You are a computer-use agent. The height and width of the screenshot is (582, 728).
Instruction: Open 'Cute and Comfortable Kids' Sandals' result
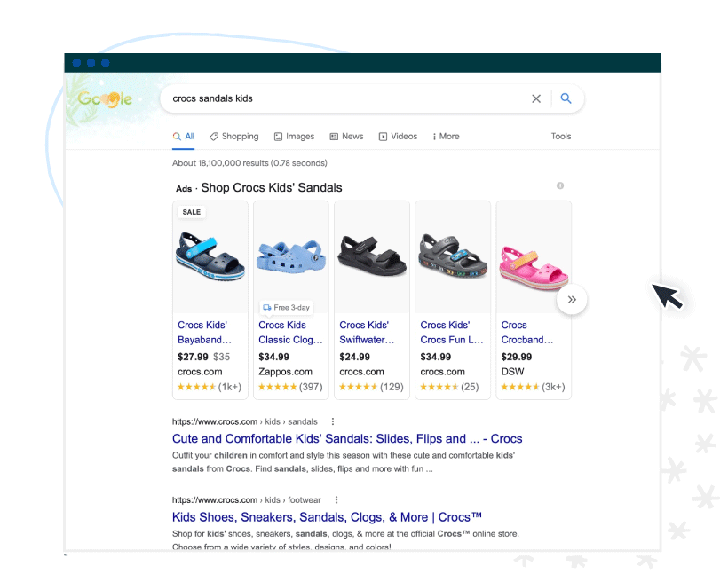(347, 438)
